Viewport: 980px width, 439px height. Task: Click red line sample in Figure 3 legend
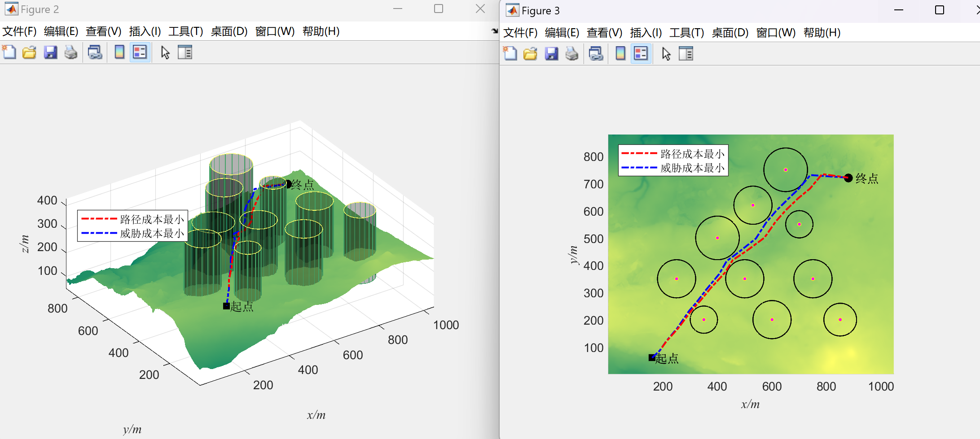pyautogui.click(x=639, y=153)
